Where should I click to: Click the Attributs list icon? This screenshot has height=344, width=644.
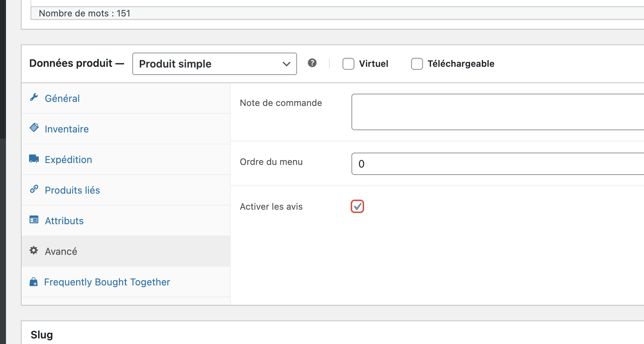click(x=34, y=220)
